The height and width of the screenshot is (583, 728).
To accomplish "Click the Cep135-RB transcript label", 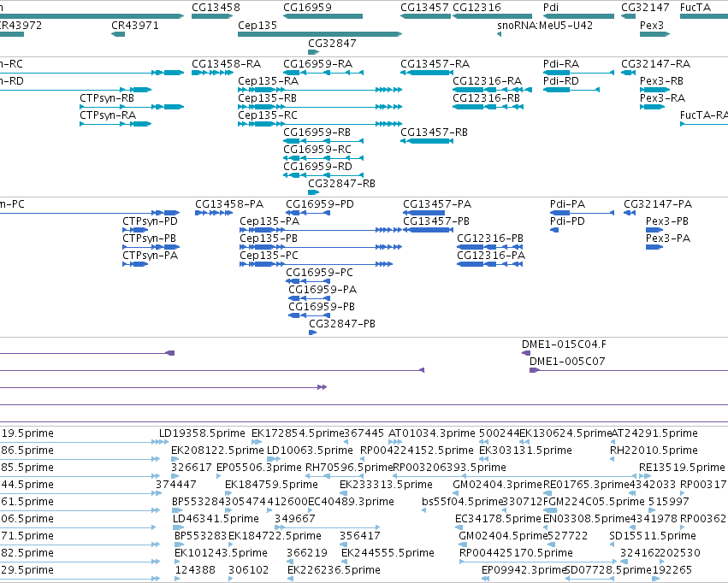I will [x=267, y=97].
